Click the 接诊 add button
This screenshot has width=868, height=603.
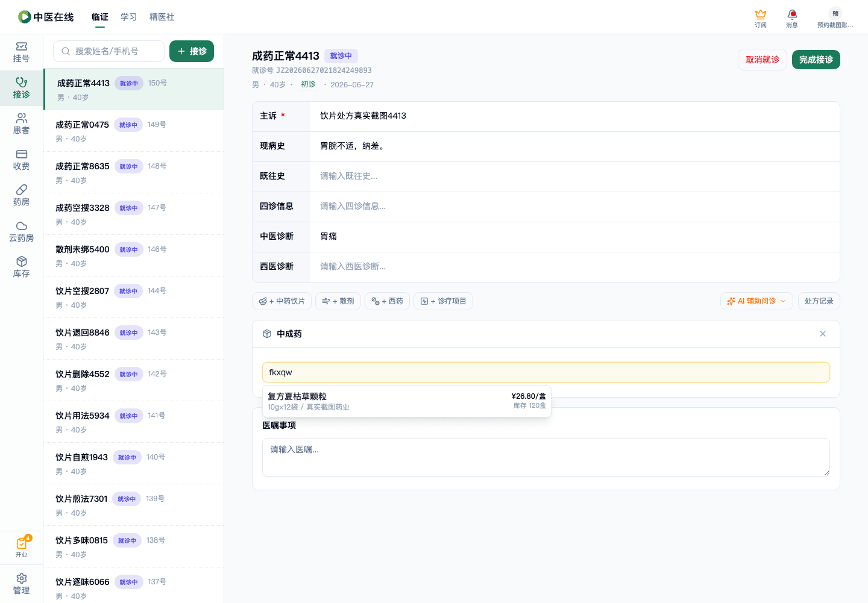click(x=192, y=51)
